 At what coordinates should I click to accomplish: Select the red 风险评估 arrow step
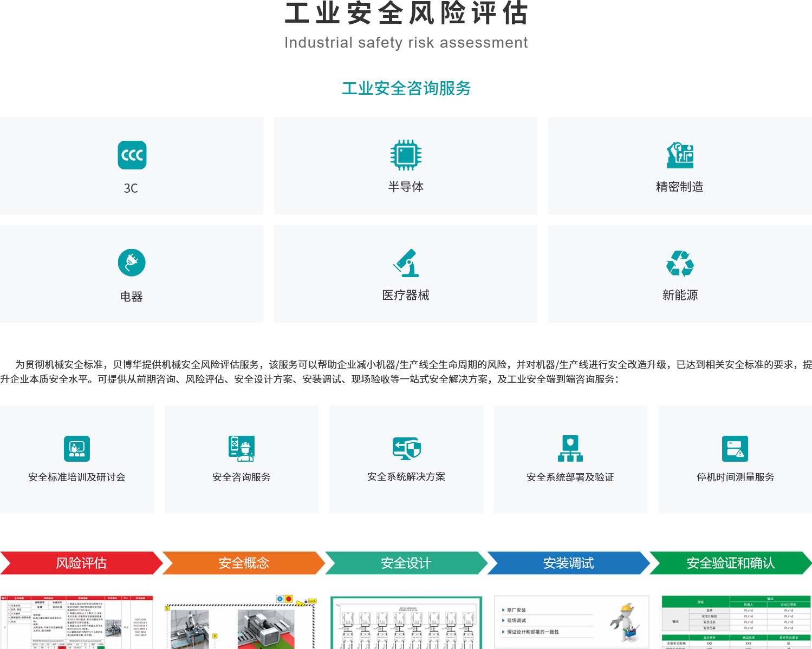(81, 563)
